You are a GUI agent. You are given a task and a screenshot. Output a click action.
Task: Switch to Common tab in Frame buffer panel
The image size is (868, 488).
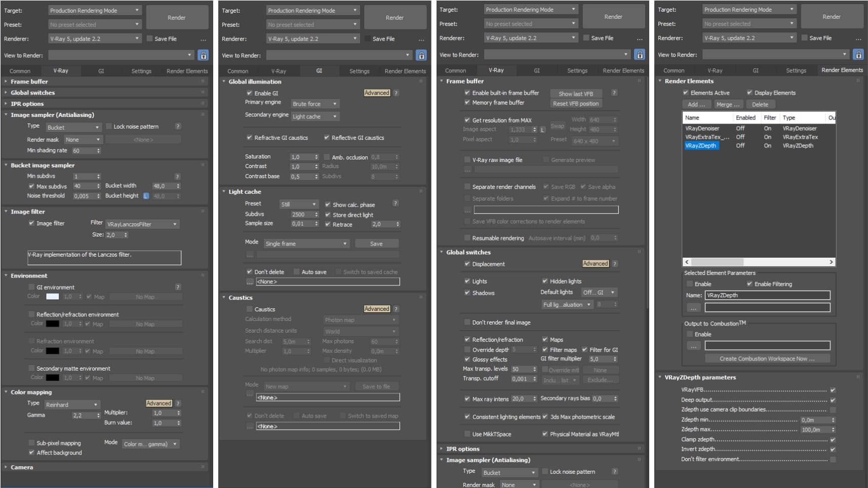pos(455,71)
